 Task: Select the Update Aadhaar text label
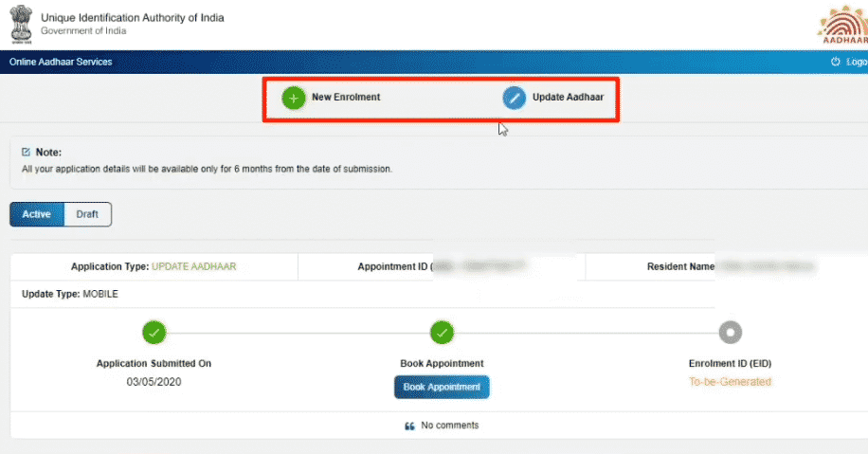[568, 98]
